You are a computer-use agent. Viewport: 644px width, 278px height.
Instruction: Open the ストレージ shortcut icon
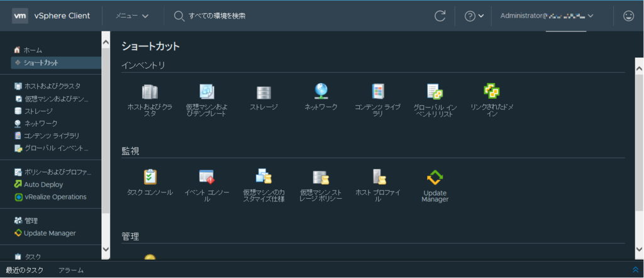264,93
